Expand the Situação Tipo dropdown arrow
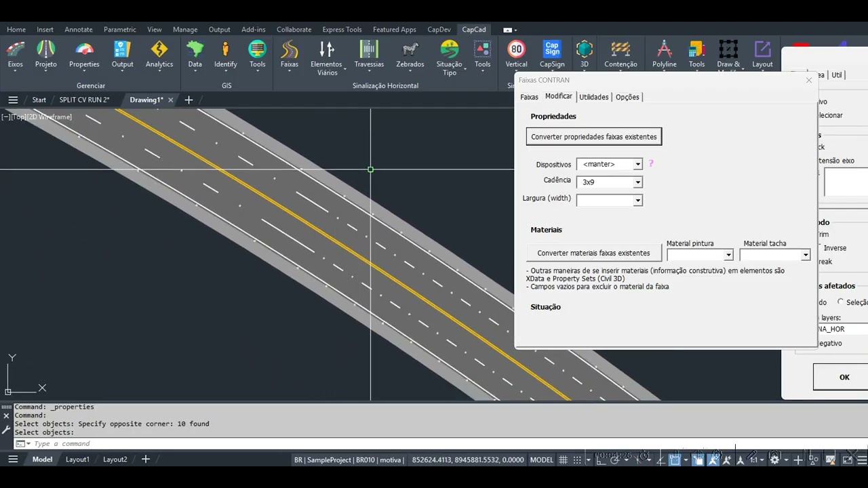868x488 pixels. 466,69
